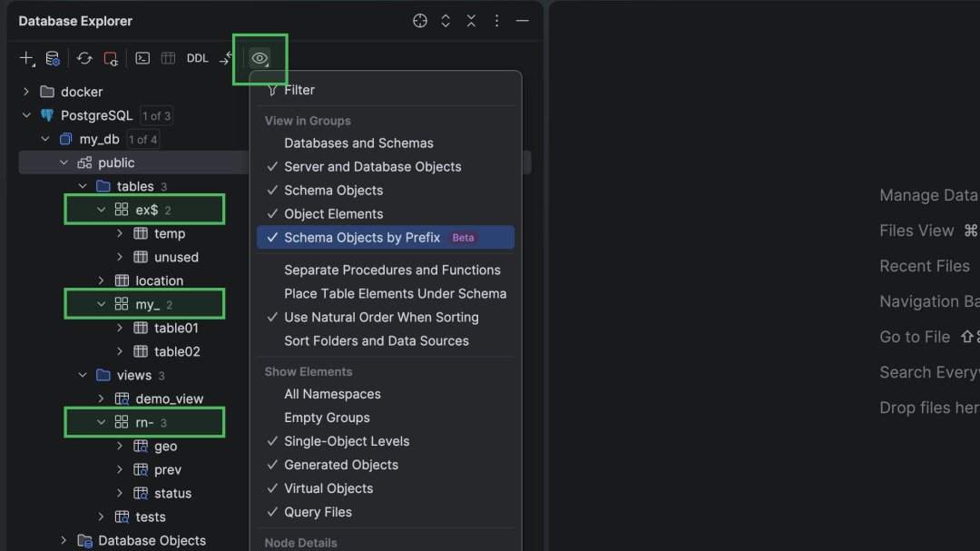Click the public schema icon
Screen dimensions: 980x551
click(84, 162)
